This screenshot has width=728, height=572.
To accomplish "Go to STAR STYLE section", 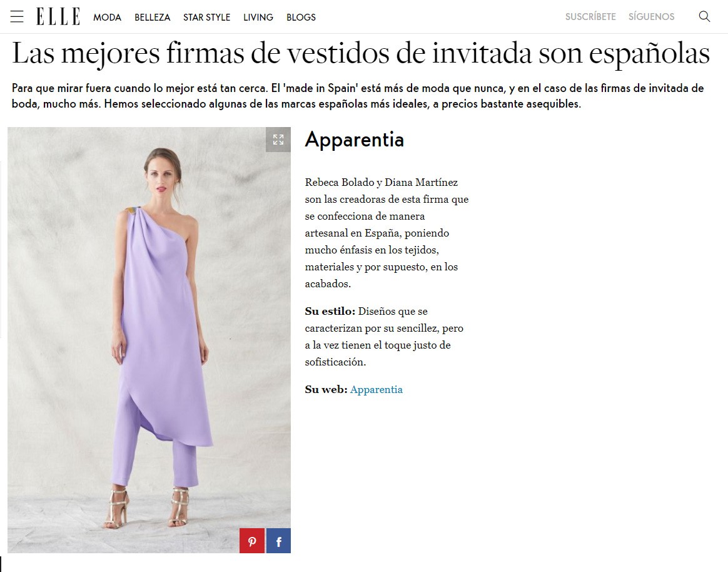I will pos(206,17).
